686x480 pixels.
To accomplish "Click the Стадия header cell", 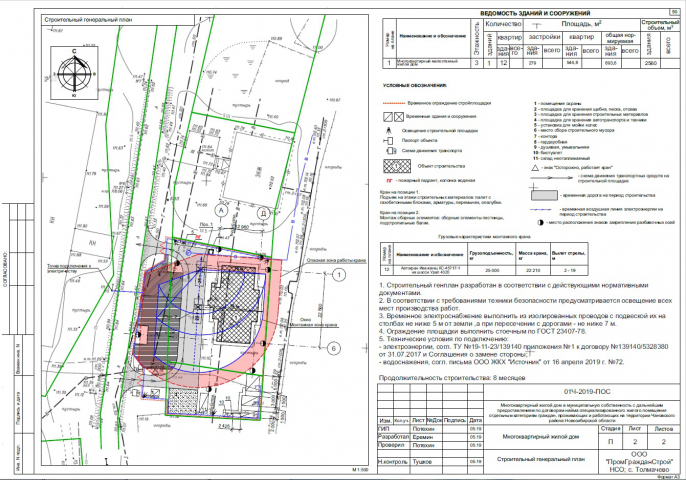I will tap(611, 429).
